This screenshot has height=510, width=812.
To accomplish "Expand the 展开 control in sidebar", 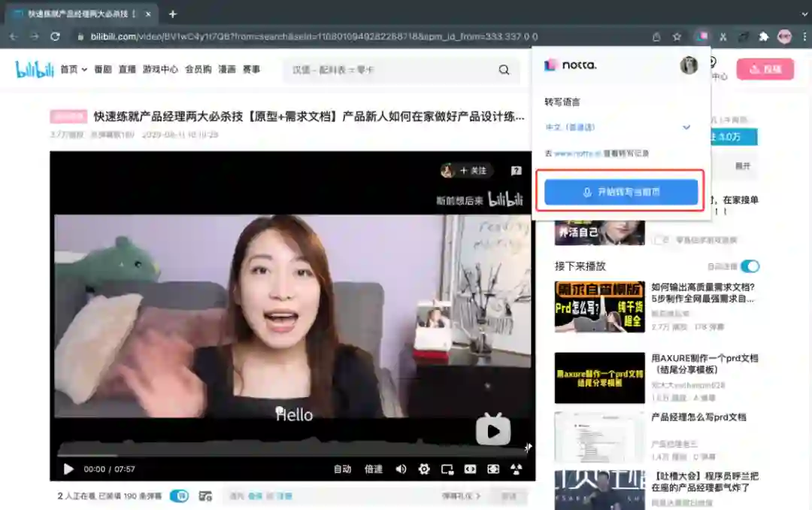I will tap(743, 165).
